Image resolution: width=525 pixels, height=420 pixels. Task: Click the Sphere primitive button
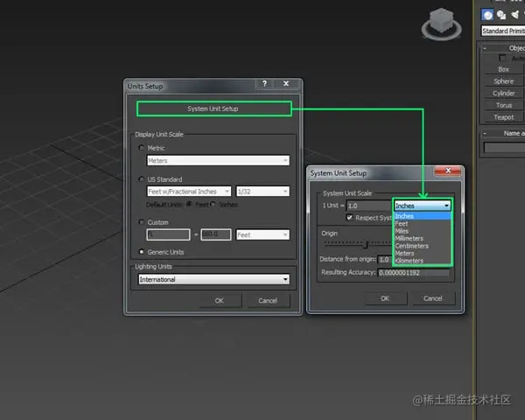[504, 81]
